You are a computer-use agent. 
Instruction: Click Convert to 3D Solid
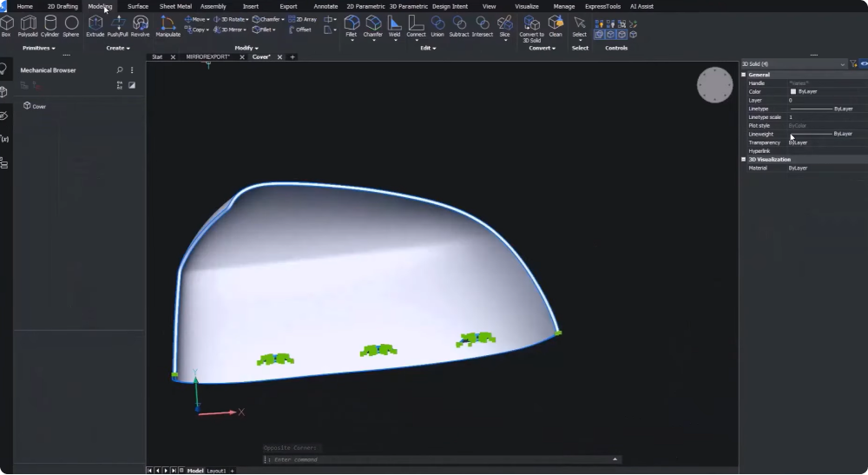tap(531, 29)
